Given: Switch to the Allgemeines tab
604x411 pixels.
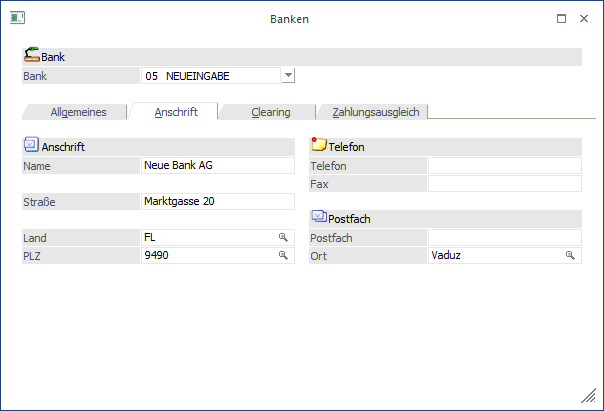Looking at the screenshot, I should 78,112.
